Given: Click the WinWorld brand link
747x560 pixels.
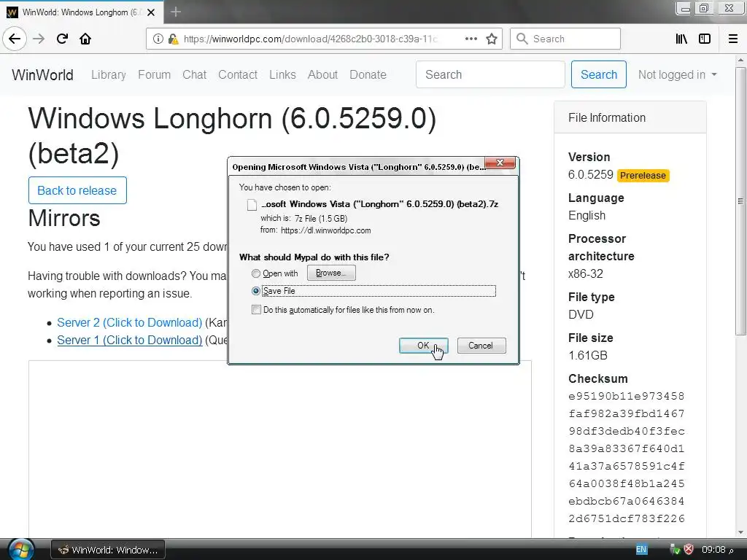Looking at the screenshot, I should click(x=42, y=75).
